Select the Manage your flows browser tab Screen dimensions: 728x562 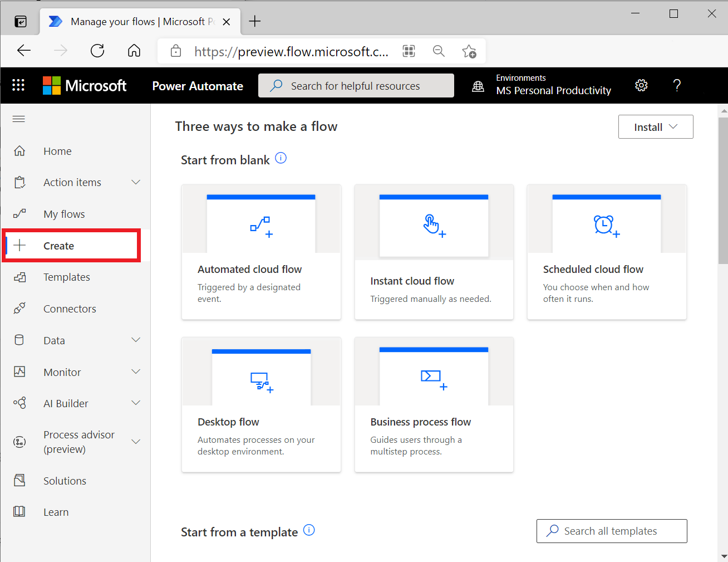(140, 22)
